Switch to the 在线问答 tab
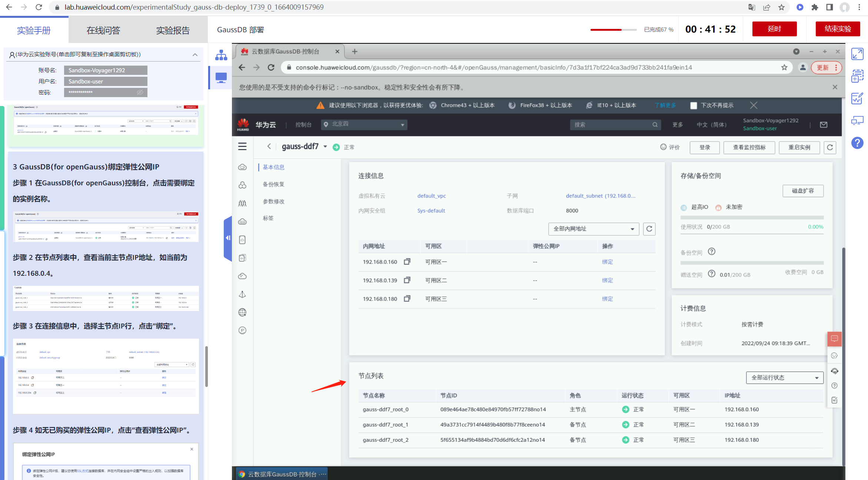The height and width of the screenshot is (480, 868). pos(103,30)
